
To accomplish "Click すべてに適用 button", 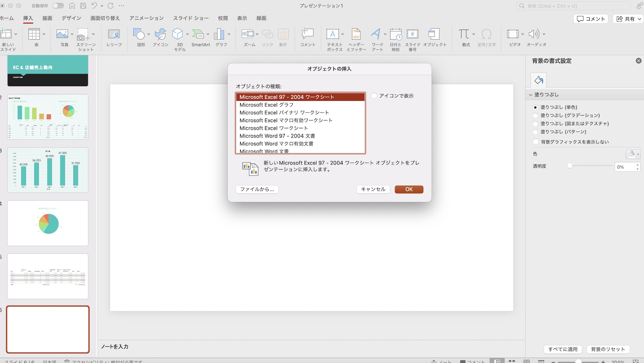I will click(563, 349).
